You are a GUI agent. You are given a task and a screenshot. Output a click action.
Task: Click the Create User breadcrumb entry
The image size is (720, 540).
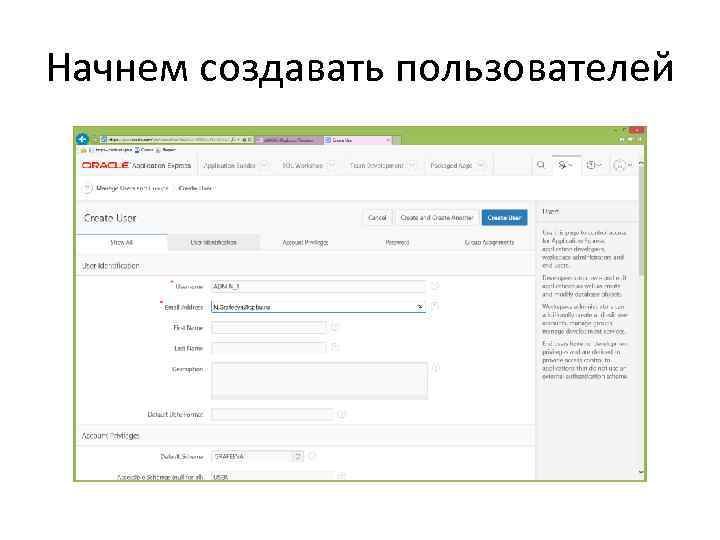point(196,188)
